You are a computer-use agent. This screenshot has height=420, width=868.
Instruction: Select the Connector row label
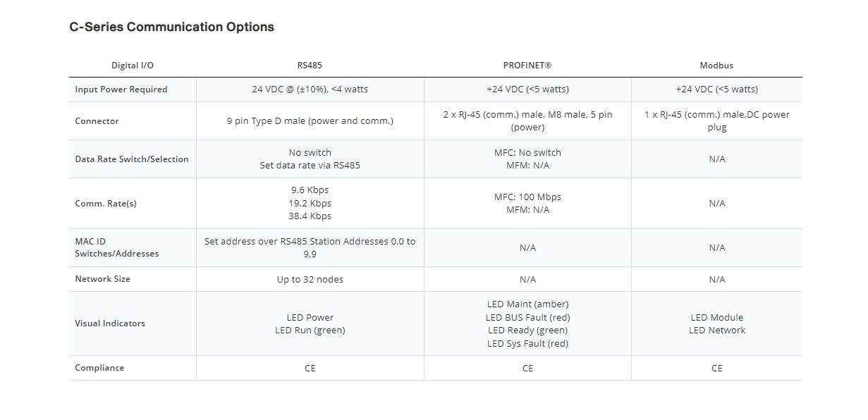(97, 121)
